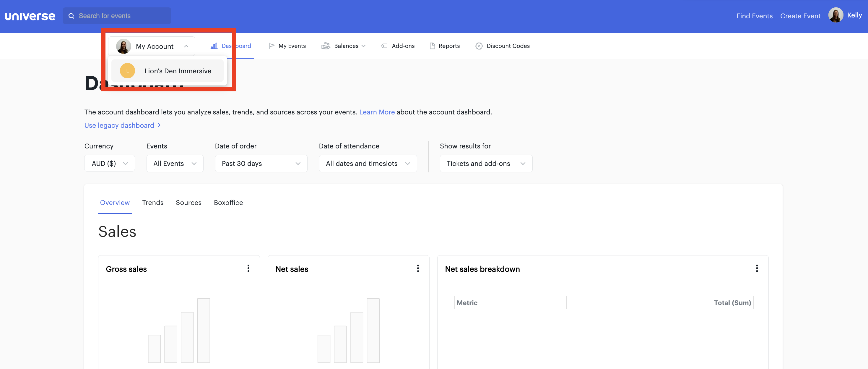Open the Currency AUD ($) dropdown
This screenshot has width=868, height=369.
coord(110,164)
